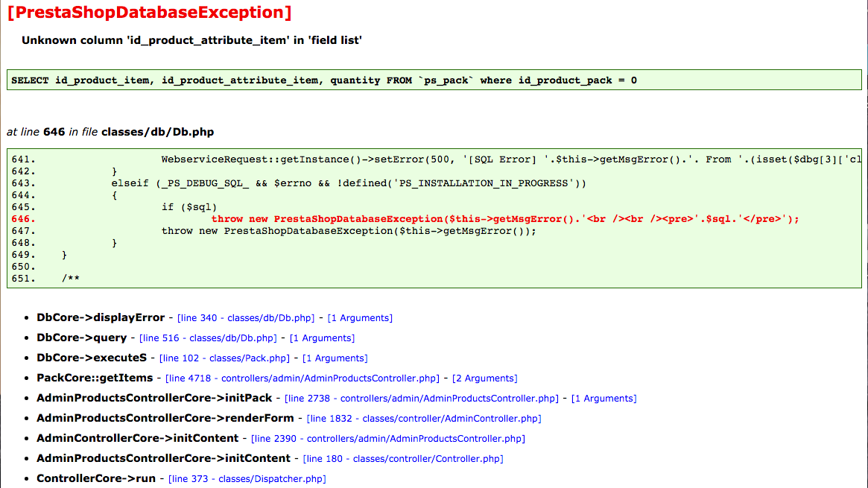Show 1 Arguments for DbCore->query
Screen dimensions: 868x488
[x=322, y=338]
